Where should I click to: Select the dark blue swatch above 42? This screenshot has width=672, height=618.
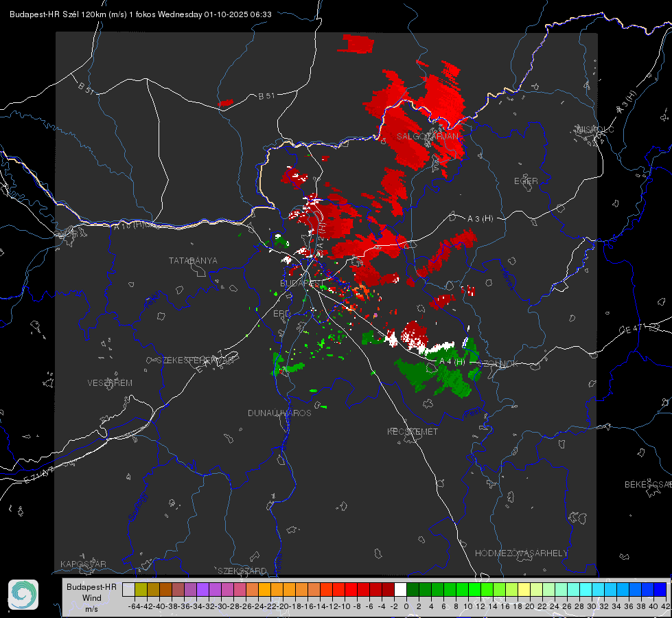pos(660,589)
